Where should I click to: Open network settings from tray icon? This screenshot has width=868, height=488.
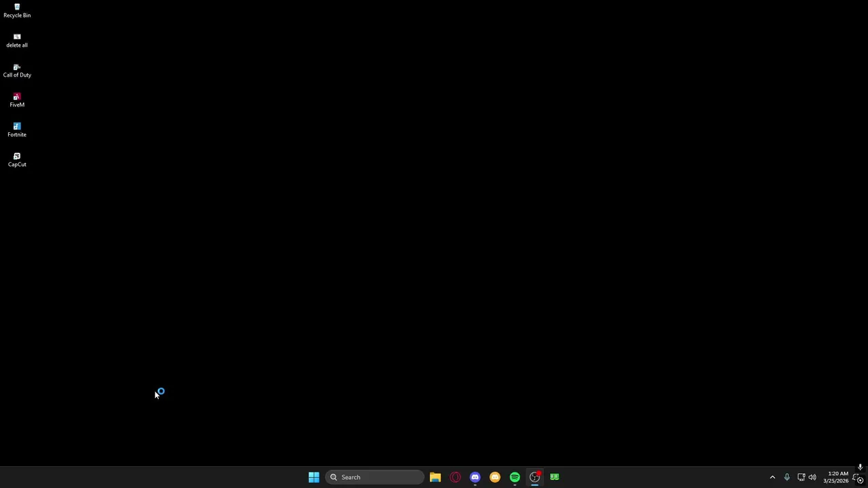(801, 477)
